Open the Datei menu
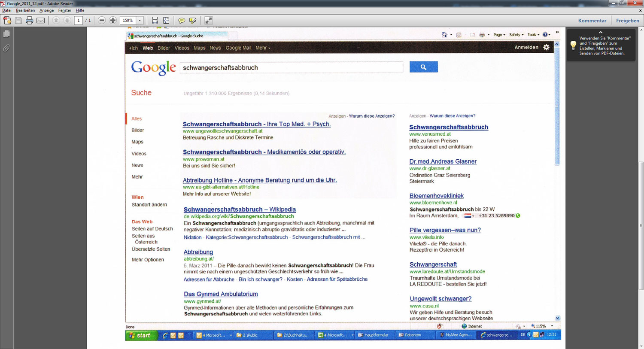 (x=6, y=10)
